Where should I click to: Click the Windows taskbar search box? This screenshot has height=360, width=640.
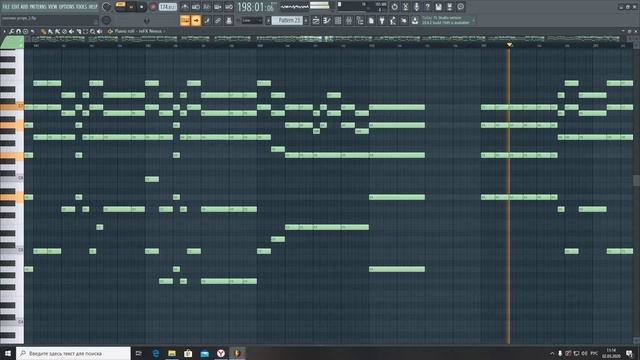tap(73, 353)
